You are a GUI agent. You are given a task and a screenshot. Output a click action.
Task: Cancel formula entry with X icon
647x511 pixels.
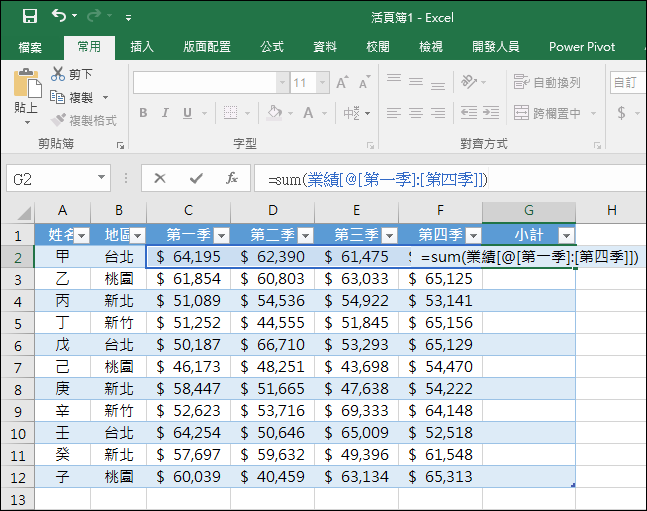(x=160, y=178)
